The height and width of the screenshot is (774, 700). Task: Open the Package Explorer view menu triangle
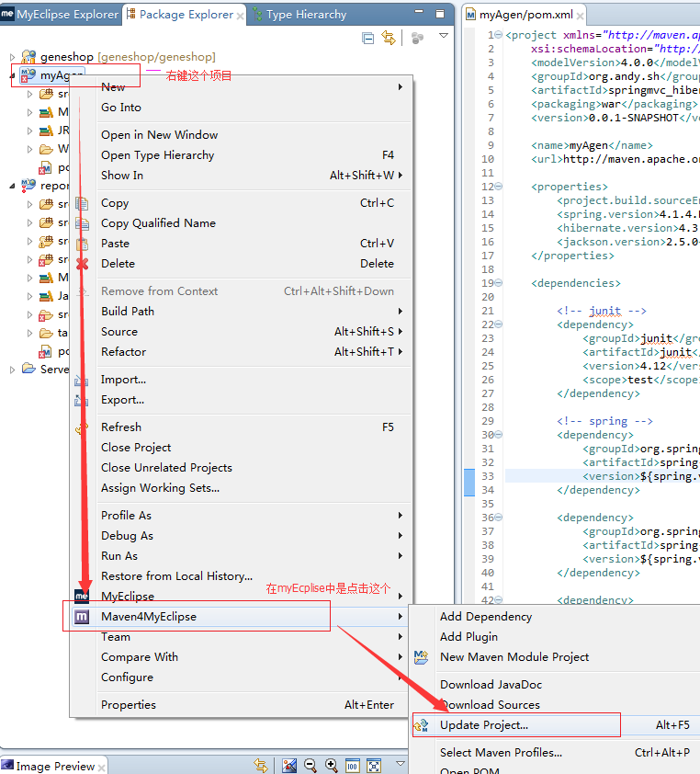coord(444,36)
